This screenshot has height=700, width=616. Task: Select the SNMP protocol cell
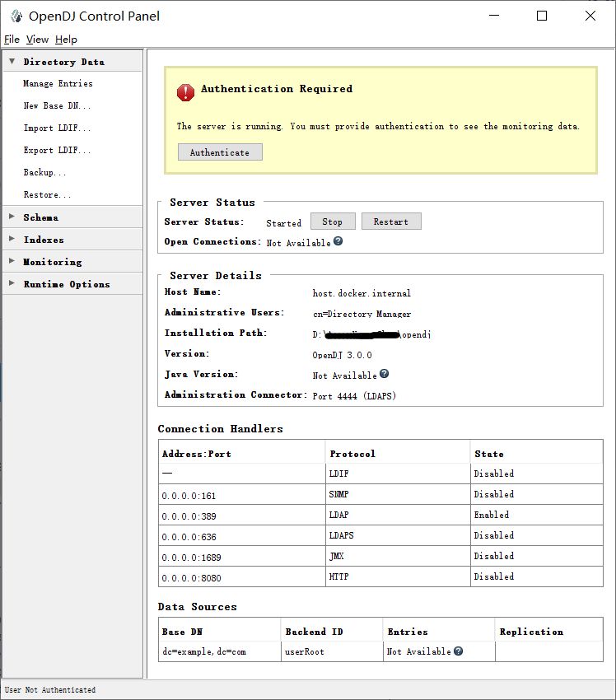click(x=398, y=495)
